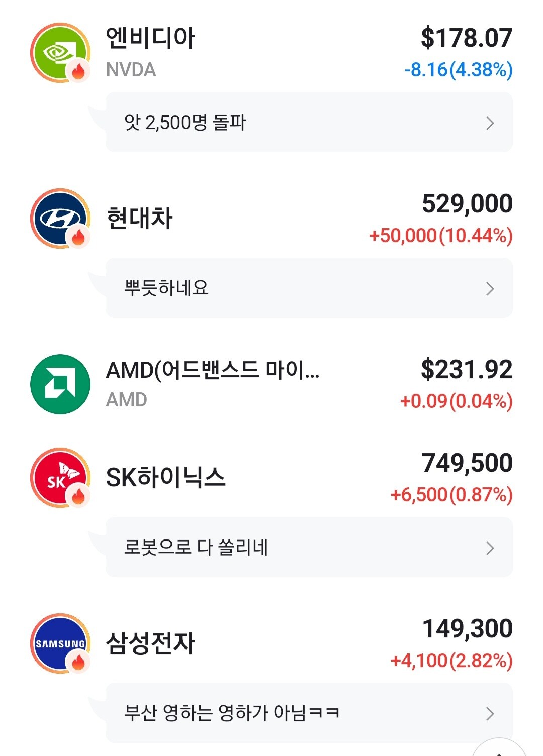Click the fire badge on the Nvidia logo

(78, 71)
